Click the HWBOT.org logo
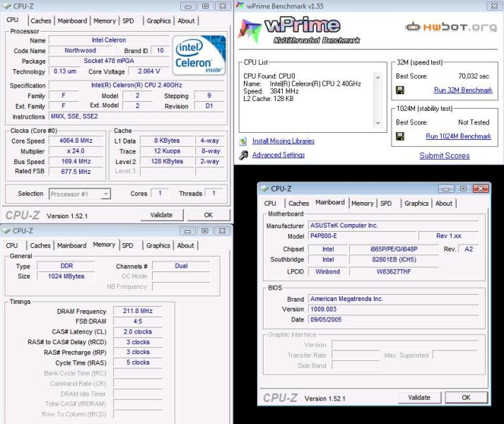 [x=451, y=27]
